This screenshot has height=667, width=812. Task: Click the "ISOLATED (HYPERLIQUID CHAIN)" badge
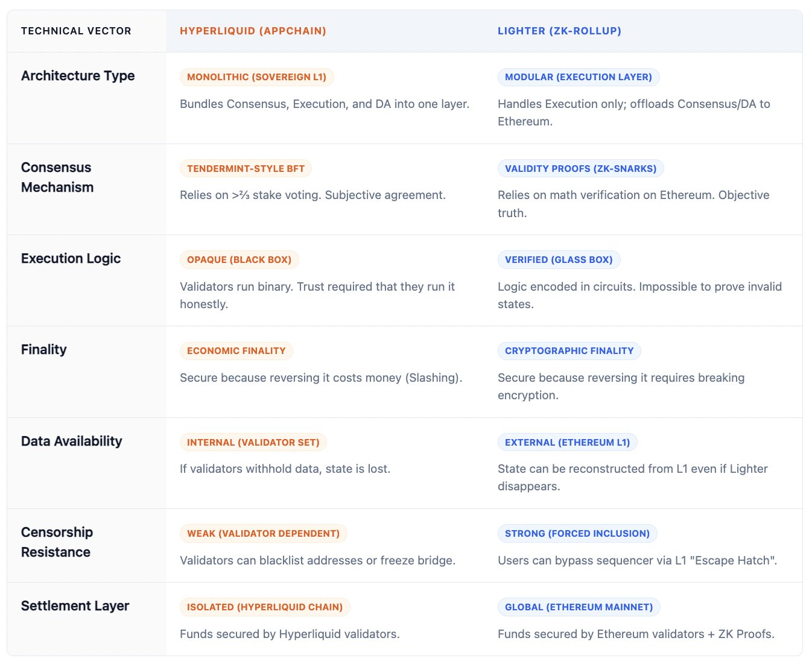264,607
